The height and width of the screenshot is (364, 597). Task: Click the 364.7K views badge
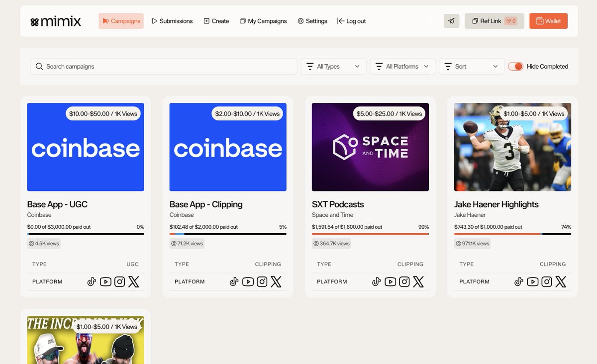[331, 244]
